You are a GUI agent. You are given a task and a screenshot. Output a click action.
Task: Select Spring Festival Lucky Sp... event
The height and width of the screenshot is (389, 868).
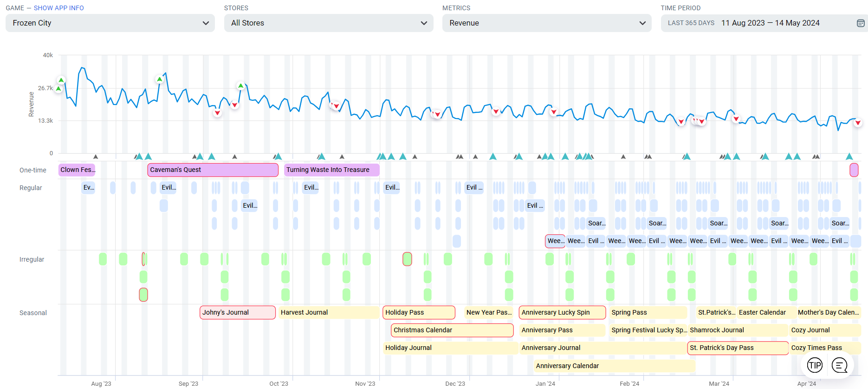(x=648, y=330)
